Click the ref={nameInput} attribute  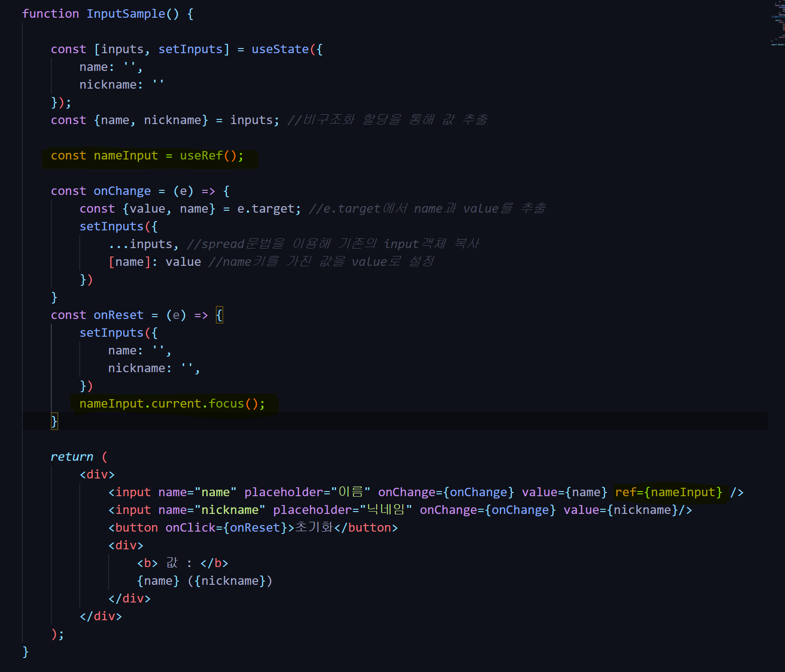(668, 492)
